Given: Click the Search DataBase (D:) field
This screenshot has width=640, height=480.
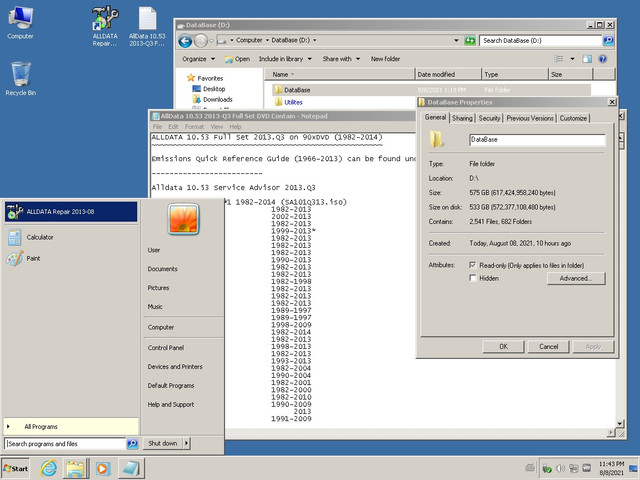Looking at the screenshot, I should click(540, 40).
